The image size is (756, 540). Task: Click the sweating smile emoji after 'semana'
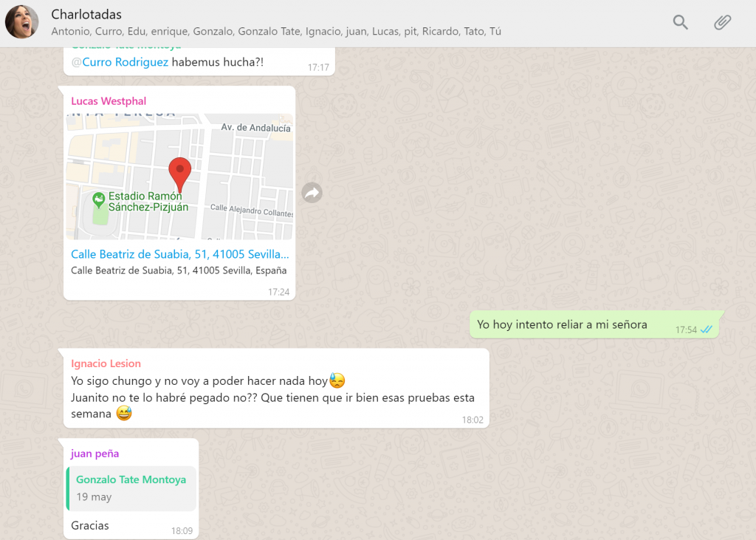point(124,414)
